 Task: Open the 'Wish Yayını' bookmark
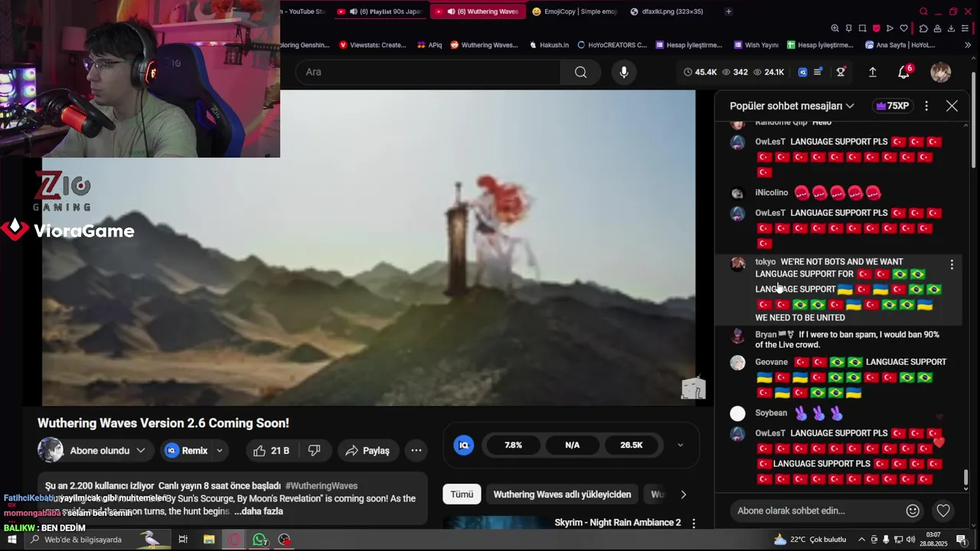pyautogui.click(x=756, y=45)
